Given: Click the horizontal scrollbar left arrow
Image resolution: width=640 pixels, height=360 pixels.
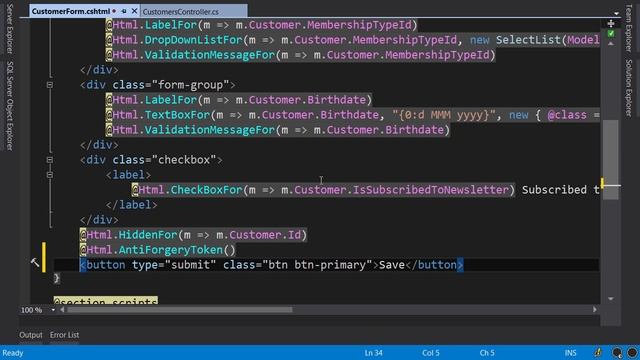Looking at the screenshot, I should click(x=62, y=310).
